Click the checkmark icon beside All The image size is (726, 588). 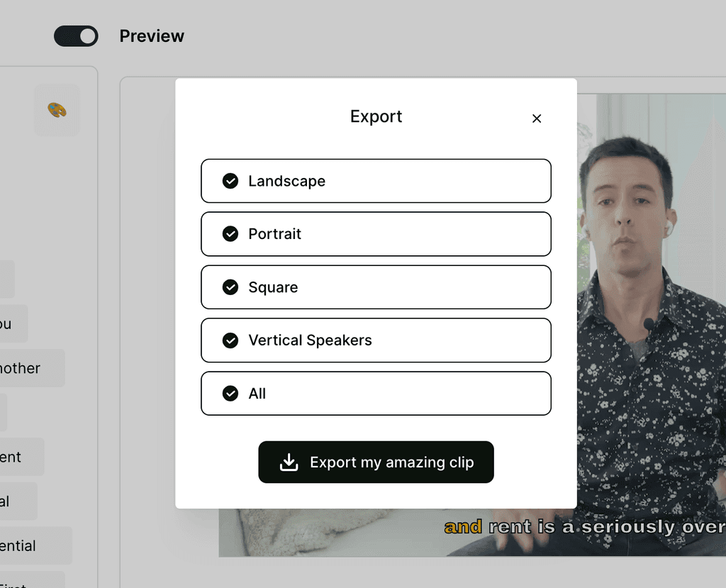tap(230, 393)
